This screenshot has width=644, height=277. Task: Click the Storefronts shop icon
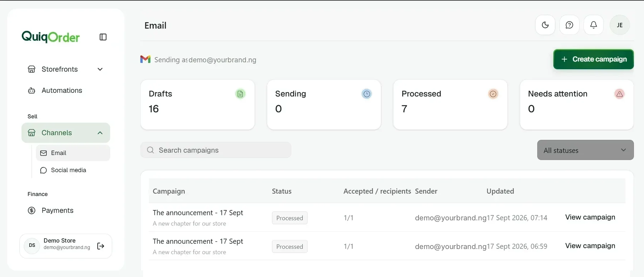coord(31,69)
